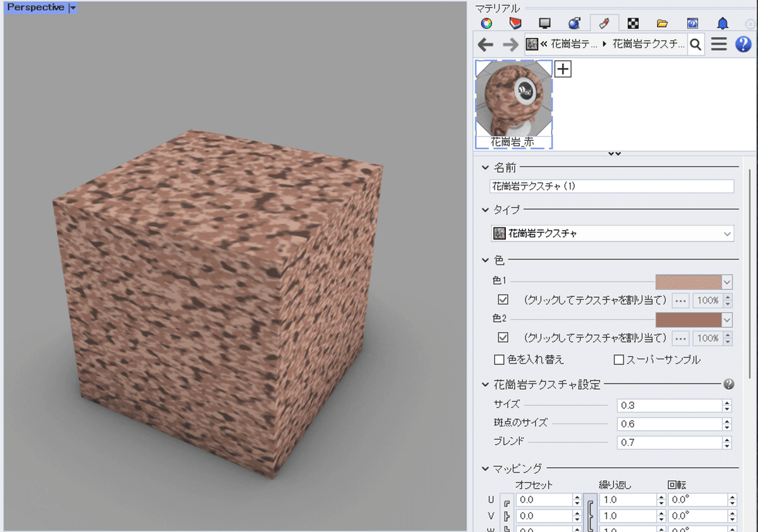Click the ブレンド field 0.7
Image resolution: width=758 pixels, height=532 pixels.
670,443
